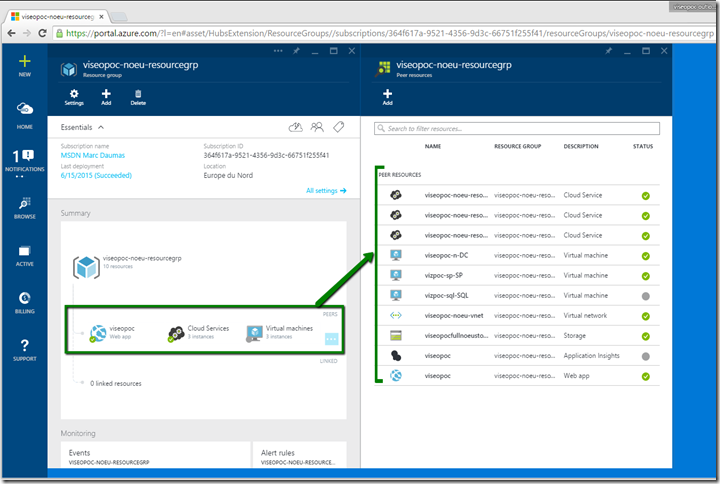The height and width of the screenshot is (484, 720).
Task: Click the viseopoc-noeu-resourcegrp cube icon in Summary
Action: tap(86, 267)
